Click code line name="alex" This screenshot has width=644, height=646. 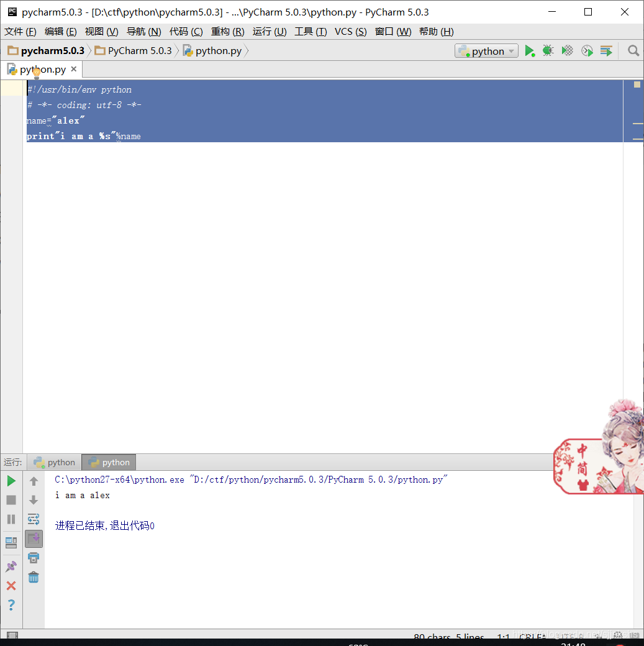click(55, 121)
